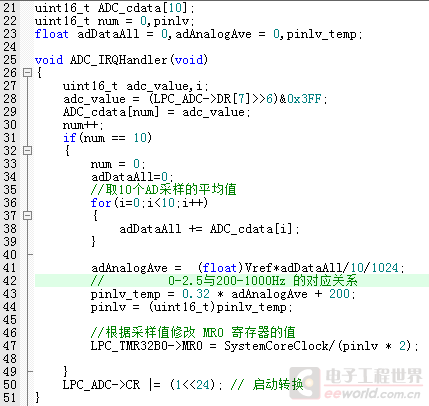Viewport: 429px width, 406px height.
Task: Click the 1024 divisor on line 41
Action: pos(385,268)
